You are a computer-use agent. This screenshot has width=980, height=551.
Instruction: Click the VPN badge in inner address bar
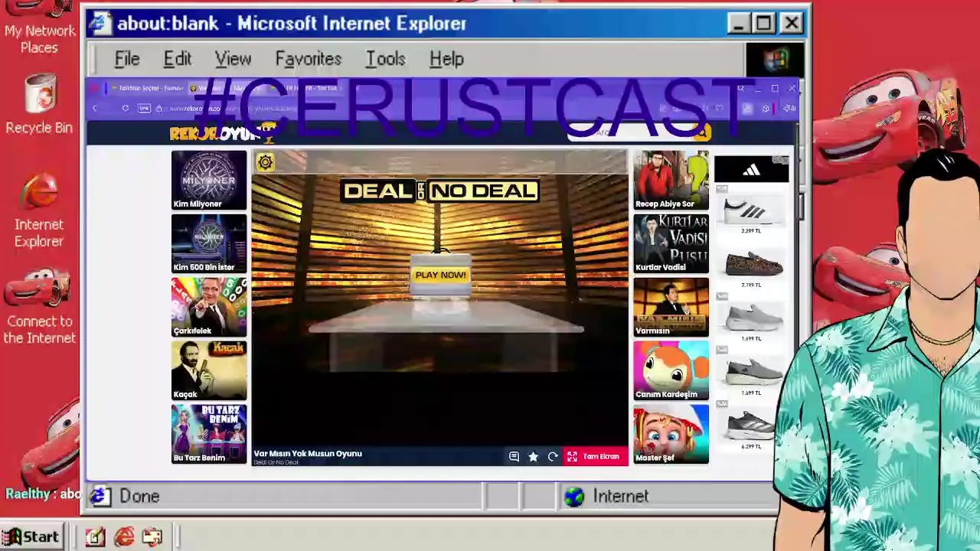[x=144, y=109]
